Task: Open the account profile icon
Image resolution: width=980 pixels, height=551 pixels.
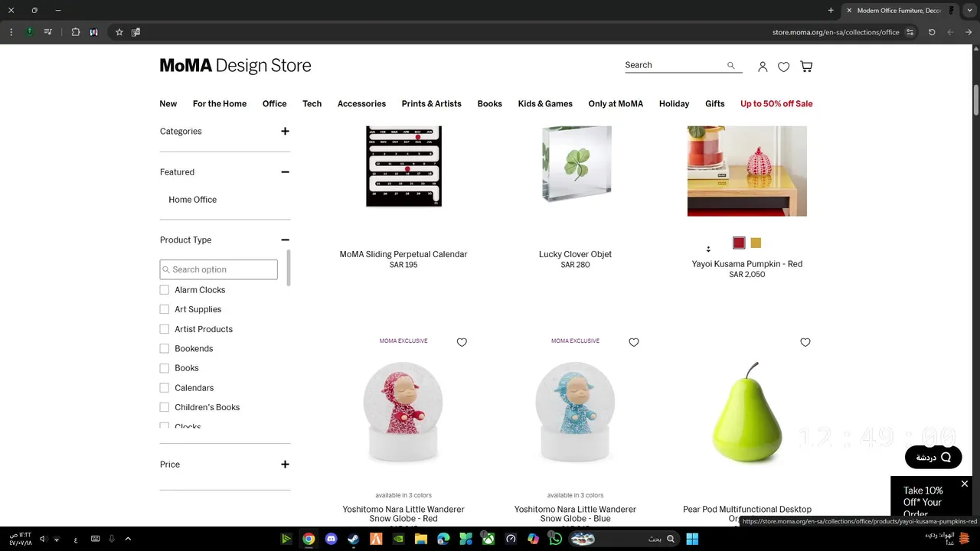Action: [x=763, y=67]
